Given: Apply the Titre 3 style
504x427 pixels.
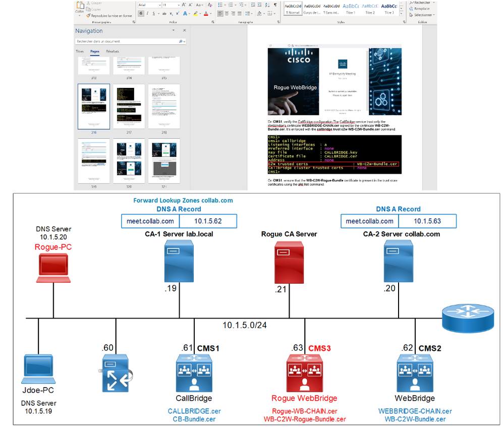Looking at the screenshot, I should [389, 9].
